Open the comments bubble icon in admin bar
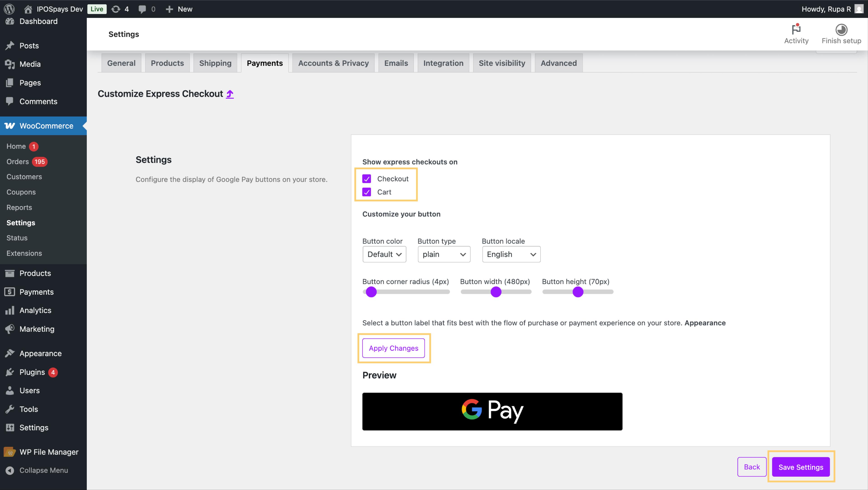Screen dimensions: 868x490 pyautogui.click(x=142, y=9)
